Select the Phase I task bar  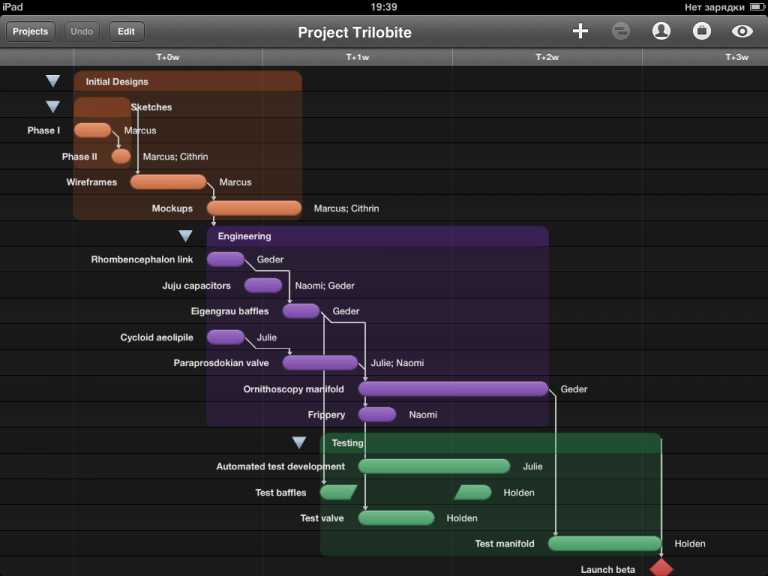click(93, 130)
